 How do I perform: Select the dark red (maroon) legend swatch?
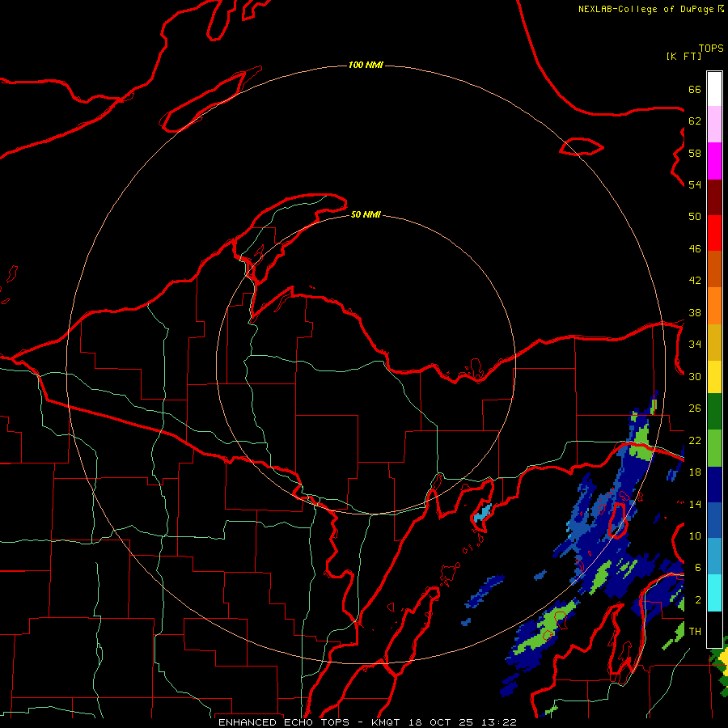tap(714, 197)
